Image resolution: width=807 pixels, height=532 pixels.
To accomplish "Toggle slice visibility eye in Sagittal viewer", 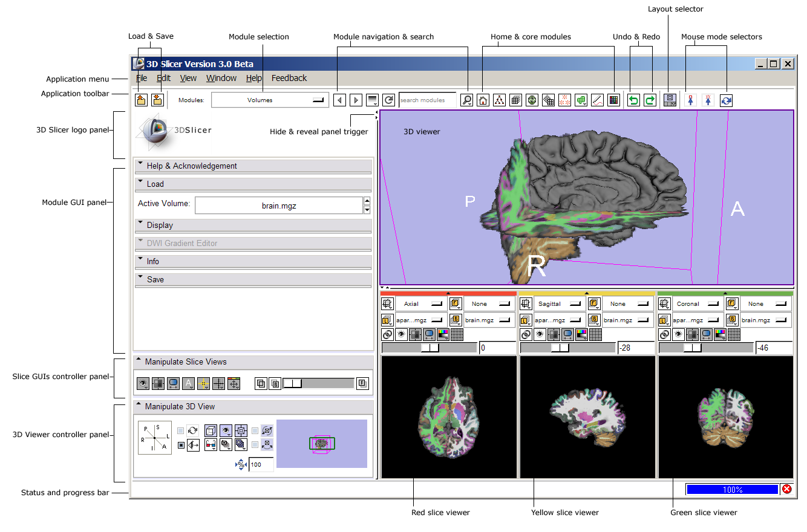I will (x=540, y=334).
